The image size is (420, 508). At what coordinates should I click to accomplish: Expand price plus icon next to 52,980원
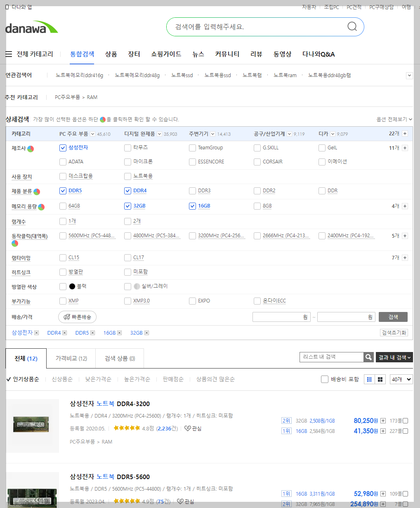(383, 494)
